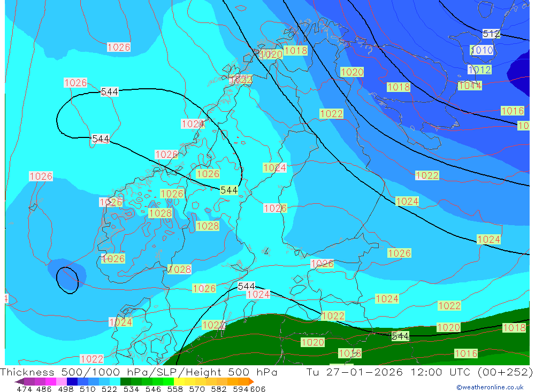Click the small closed black oval contour over ocean

67,280
